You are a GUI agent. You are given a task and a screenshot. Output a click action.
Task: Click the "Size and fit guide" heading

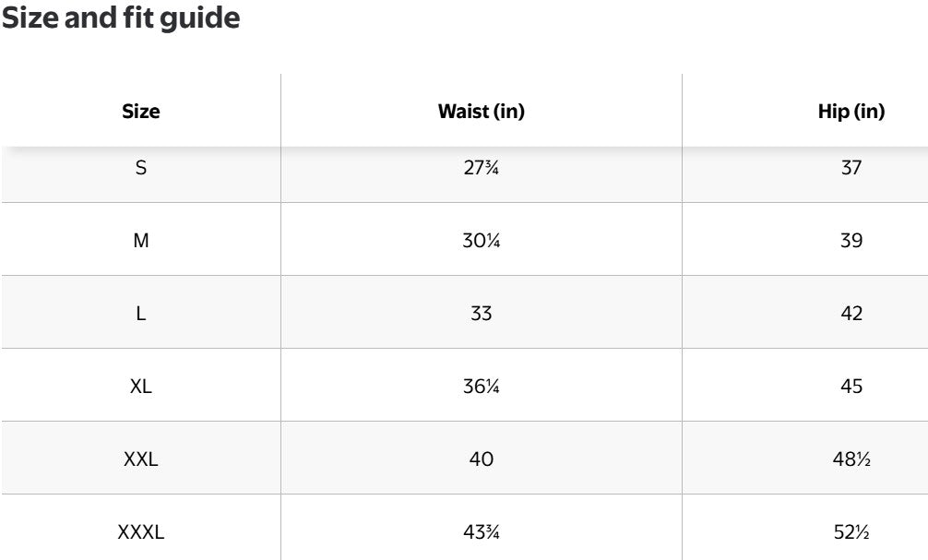[121, 19]
